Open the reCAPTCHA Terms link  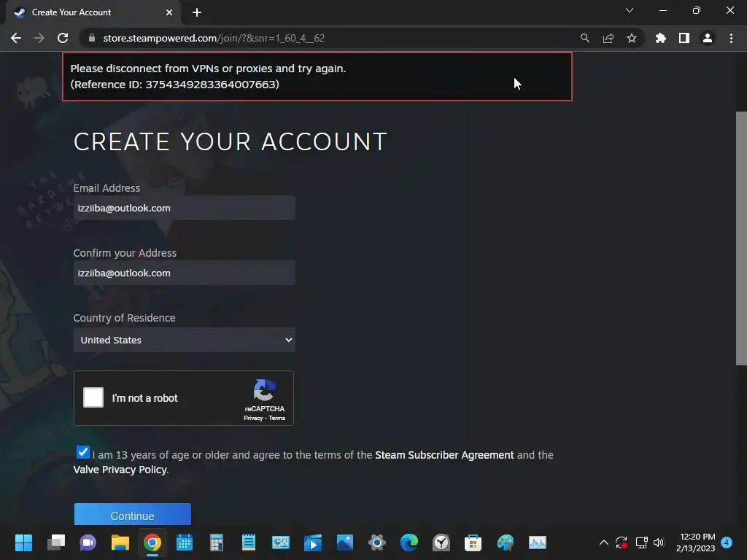click(276, 418)
